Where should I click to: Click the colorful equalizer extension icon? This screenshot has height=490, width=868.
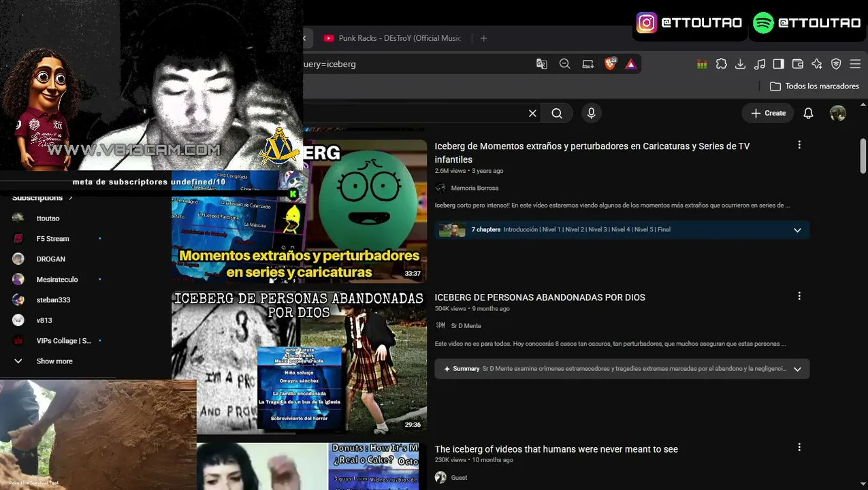702,64
